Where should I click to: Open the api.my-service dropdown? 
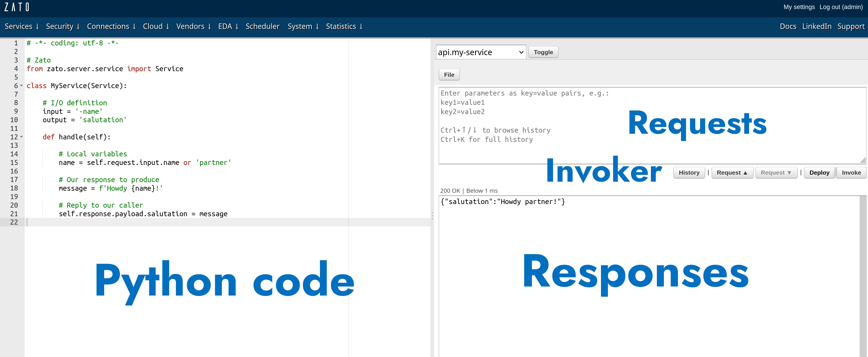point(480,52)
